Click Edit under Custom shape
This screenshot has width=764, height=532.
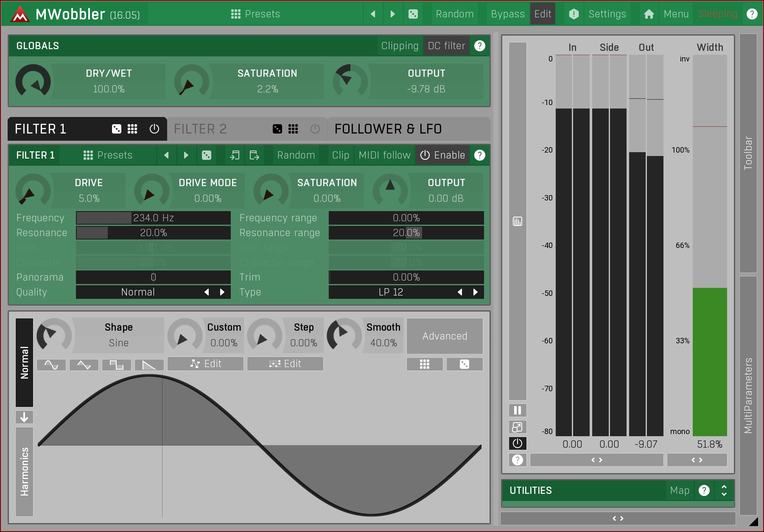(x=206, y=364)
